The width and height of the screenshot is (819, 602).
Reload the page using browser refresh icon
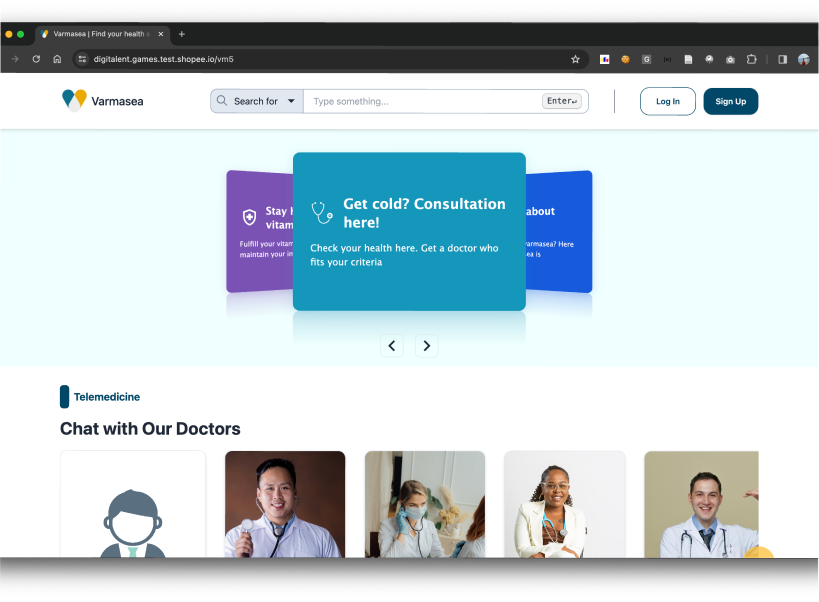(36, 59)
